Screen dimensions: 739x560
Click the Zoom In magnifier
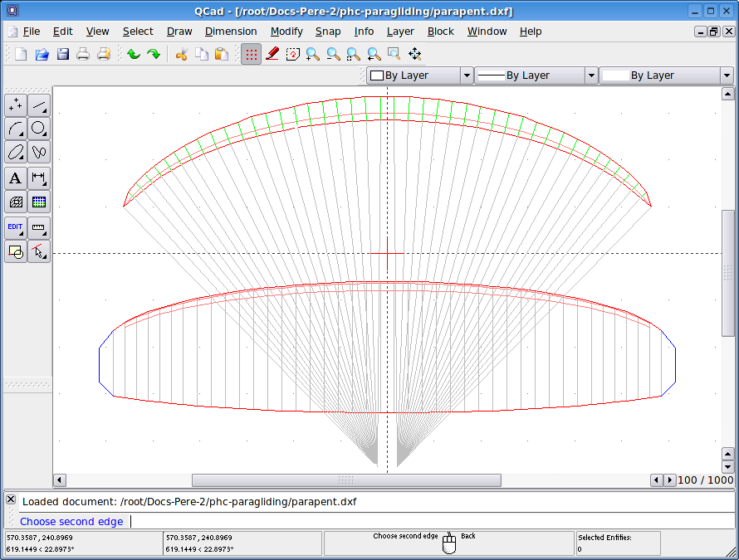coord(313,54)
